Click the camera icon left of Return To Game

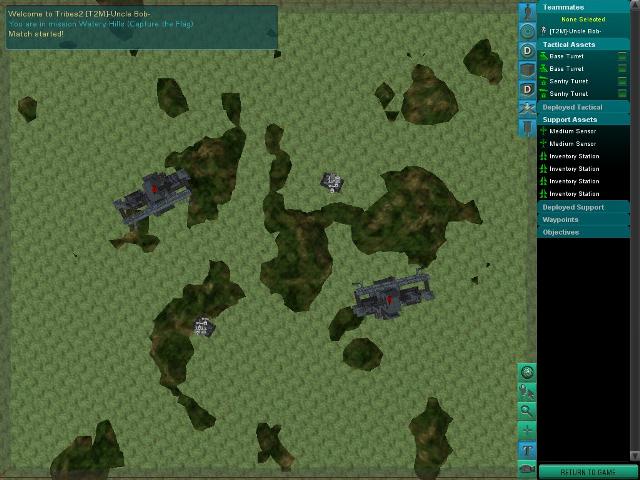pyautogui.click(x=527, y=469)
